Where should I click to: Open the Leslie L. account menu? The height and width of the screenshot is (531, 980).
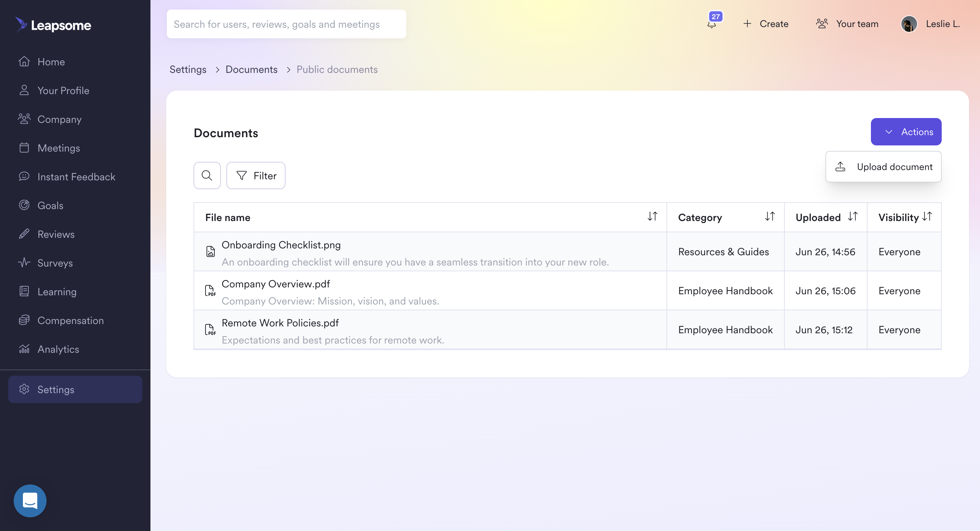[x=942, y=24]
